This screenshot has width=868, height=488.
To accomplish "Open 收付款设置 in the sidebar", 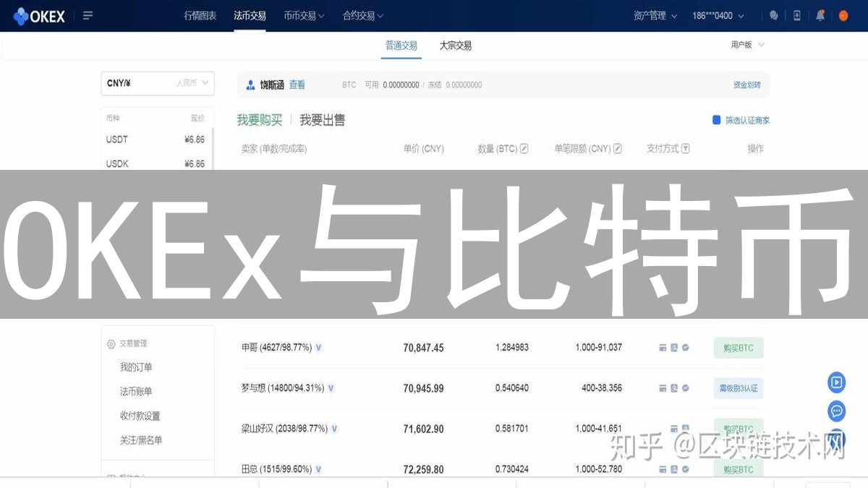I will point(140,416).
